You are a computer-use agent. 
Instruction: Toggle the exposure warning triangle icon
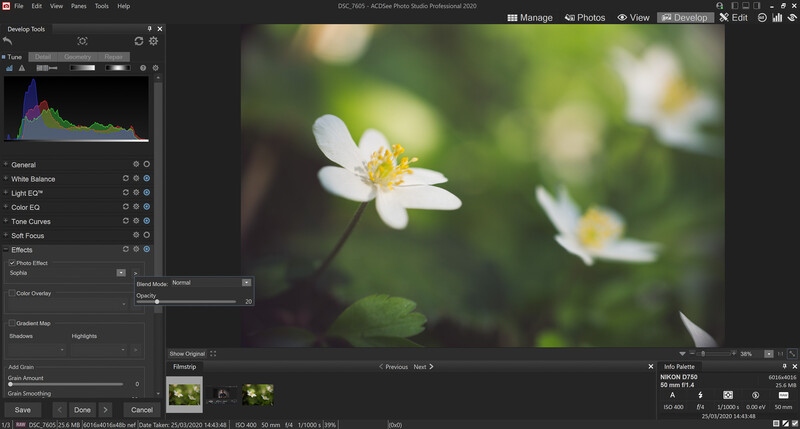(21, 68)
